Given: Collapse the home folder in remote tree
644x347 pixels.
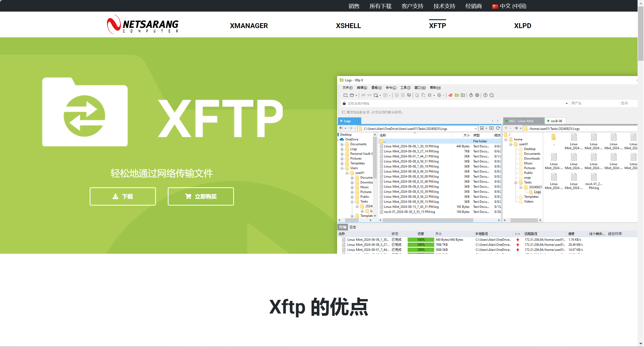Looking at the screenshot, I should point(506,140).
